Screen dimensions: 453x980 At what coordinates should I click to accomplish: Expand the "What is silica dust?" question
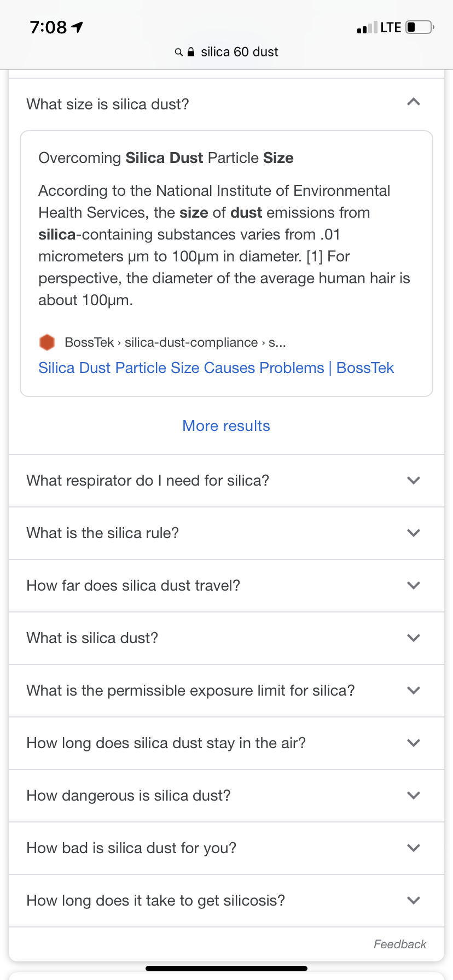coord(414,638)
